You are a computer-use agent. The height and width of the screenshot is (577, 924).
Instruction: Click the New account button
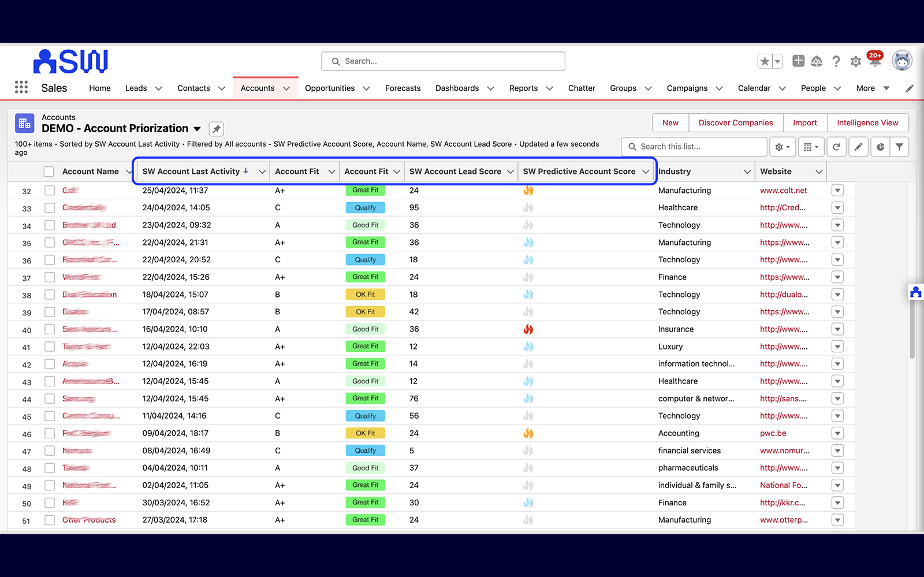pyautogui.click(x=670, y=122)
